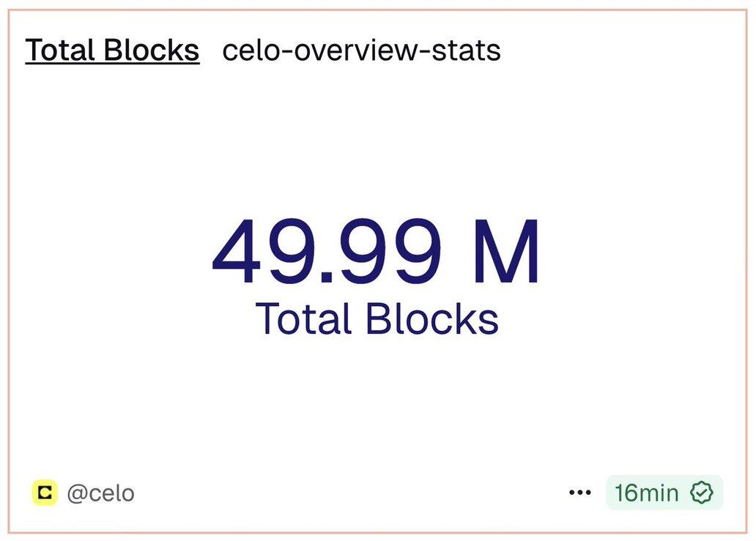Image resolution: width=756 pixels, height=541 pixels.
Task: Click the verified checkmark badge icon
Action: coord(703,493)
